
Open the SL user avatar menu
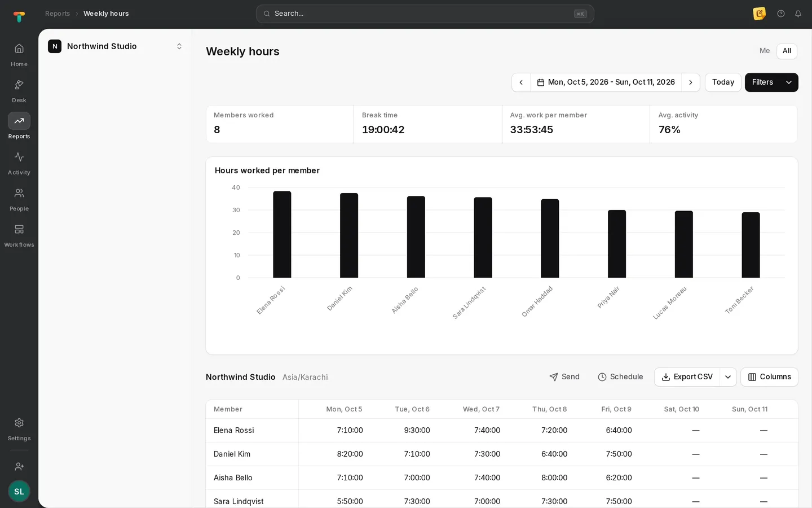coord(19,491)
